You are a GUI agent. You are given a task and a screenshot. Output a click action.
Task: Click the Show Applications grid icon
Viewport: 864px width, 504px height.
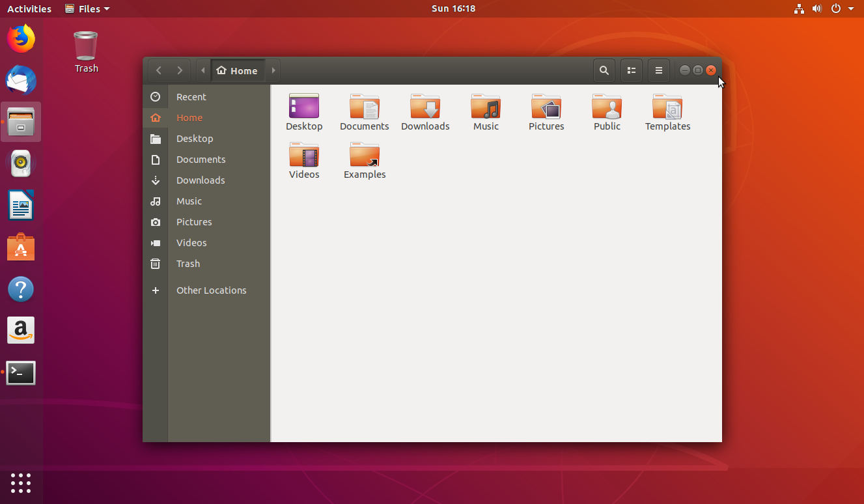tap(21, 483)
